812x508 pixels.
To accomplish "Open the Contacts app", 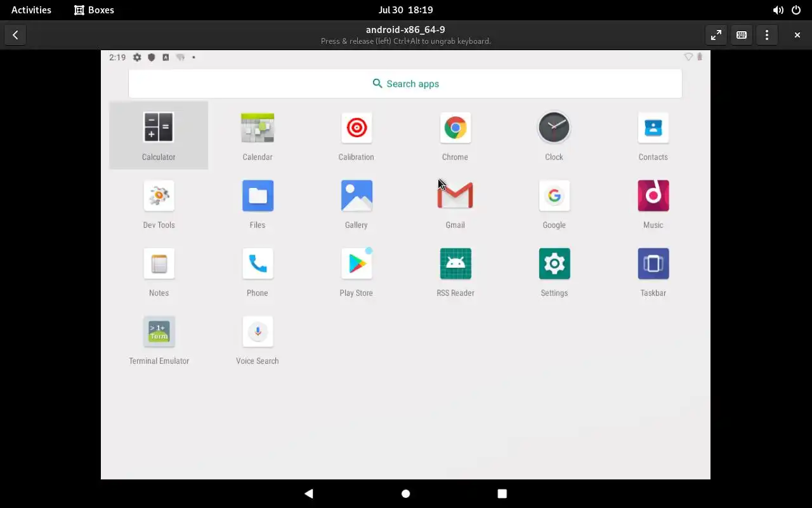I will tap(653, 135).
